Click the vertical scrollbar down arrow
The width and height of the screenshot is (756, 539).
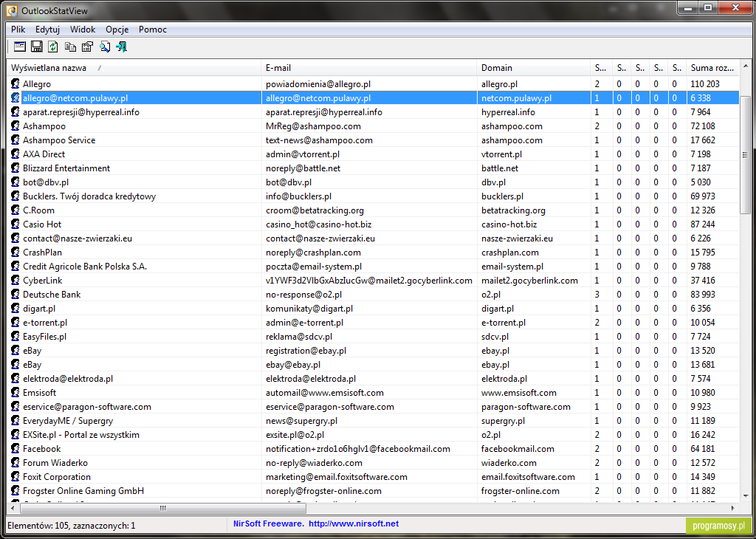[x=745, y=495]
